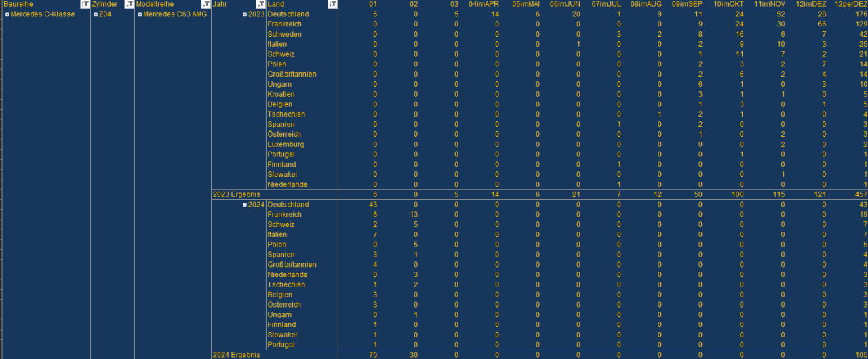Select the Kroatien row label
This screenshot has height=359, width=868.
[x=281, y=94]
